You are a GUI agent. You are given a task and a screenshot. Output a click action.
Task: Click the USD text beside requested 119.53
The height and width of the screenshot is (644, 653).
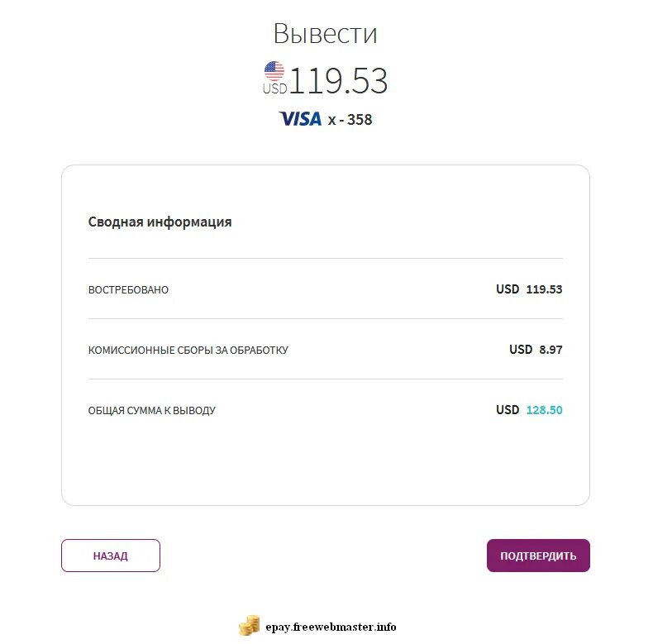point(508,289)
